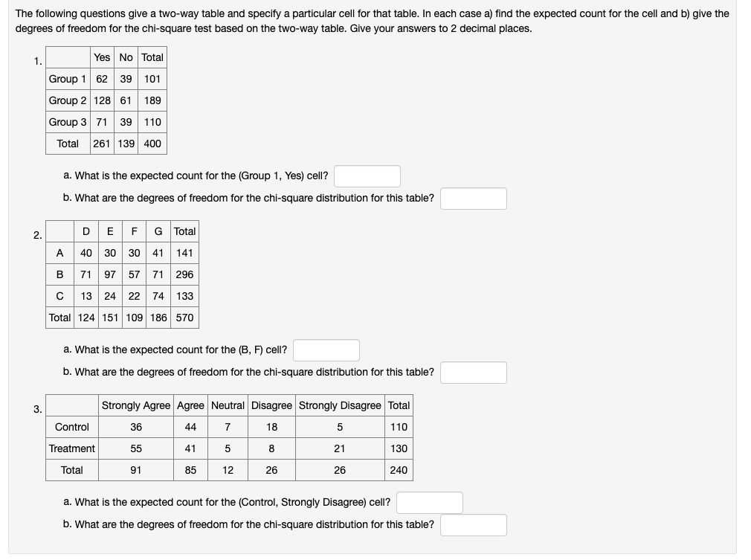Click the degrees of freedom field for question 2b

coord(474,372)
